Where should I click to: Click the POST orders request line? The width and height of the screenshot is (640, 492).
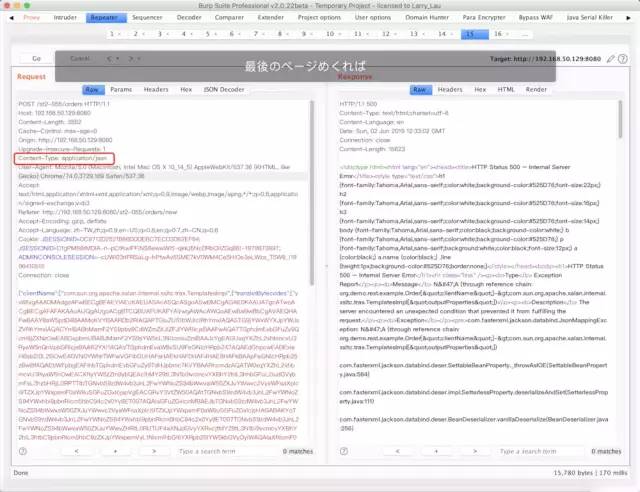(x=64, y=104)
